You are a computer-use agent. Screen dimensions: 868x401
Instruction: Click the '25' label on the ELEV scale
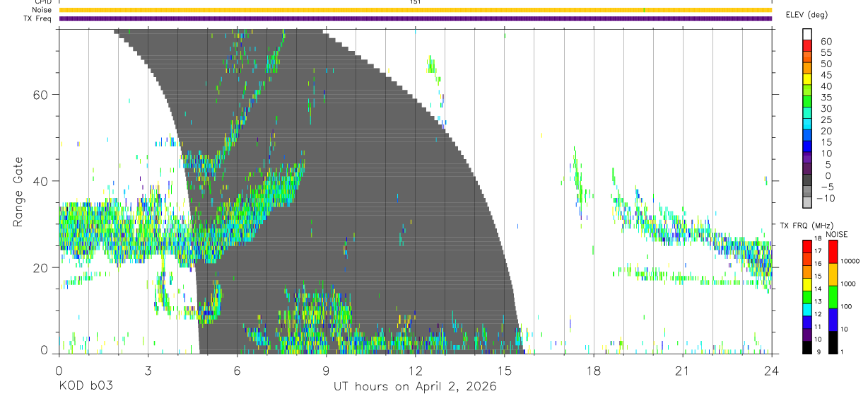tap(826, 120)
